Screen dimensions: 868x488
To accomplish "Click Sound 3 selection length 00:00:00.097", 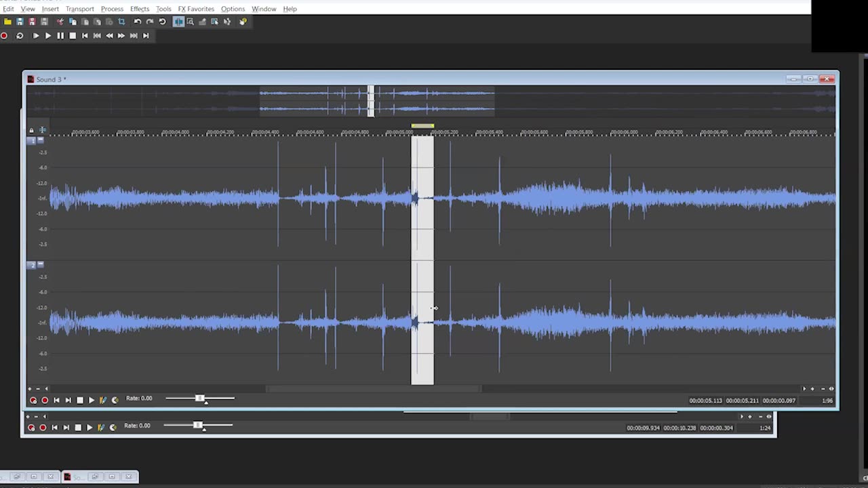I will (x=779, y=401).
